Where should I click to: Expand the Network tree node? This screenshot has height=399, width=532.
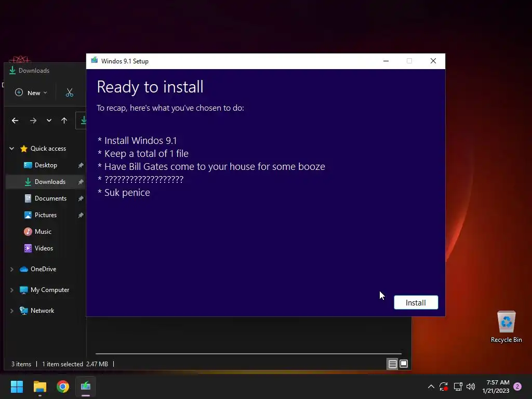[x=12, y=311]
